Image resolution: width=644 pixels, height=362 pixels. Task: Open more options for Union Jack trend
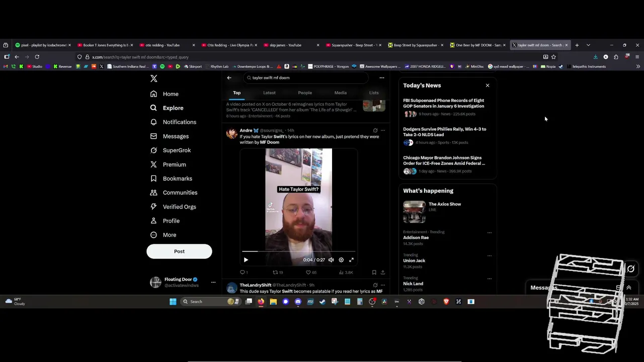[490, 256]
